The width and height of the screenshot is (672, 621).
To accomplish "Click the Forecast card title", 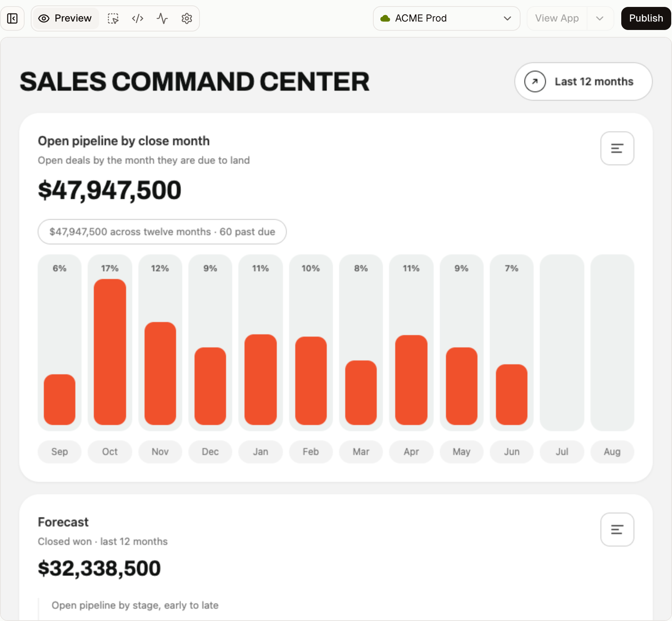I will click(63, 522).
